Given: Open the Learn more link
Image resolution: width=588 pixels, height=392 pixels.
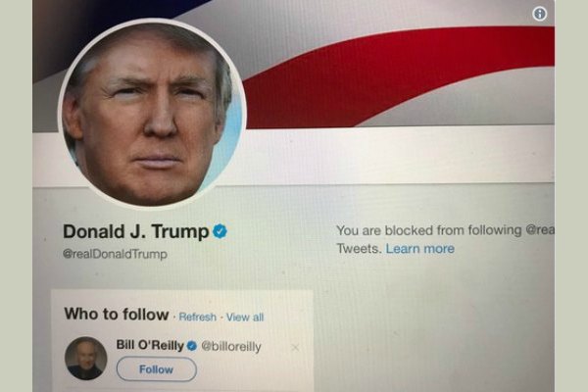Looking at the screenshot, I should (x=420, y=248).
